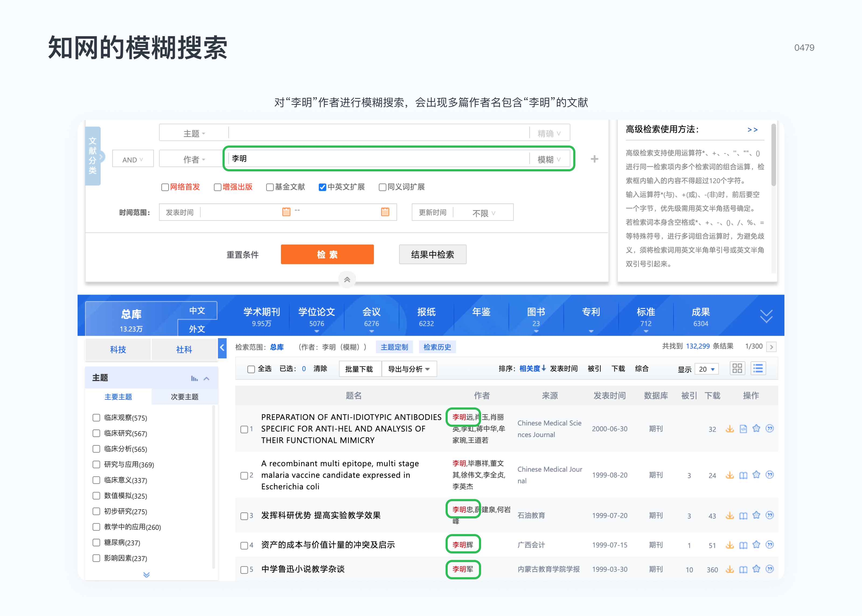Download 发挥科研优势 提高实验教学效果
This screenshot has width=862, height=616.
coord(730,516)
